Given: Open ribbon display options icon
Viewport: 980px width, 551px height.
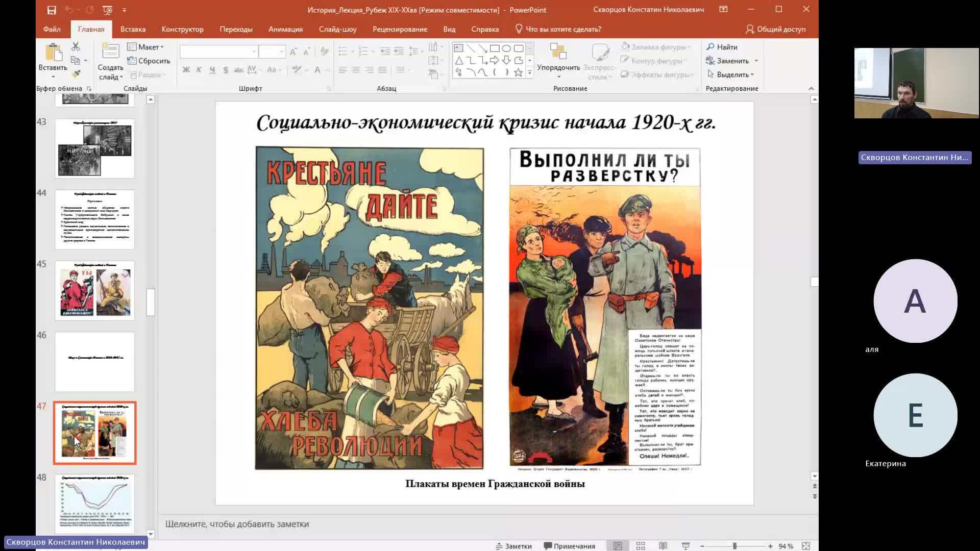Looking at the screenshot, I should 723,9.
